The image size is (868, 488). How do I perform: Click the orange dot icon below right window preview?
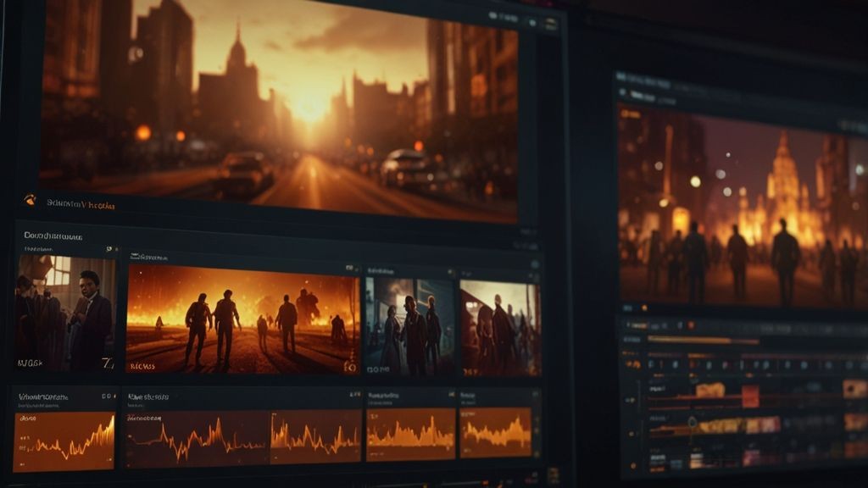644,308
